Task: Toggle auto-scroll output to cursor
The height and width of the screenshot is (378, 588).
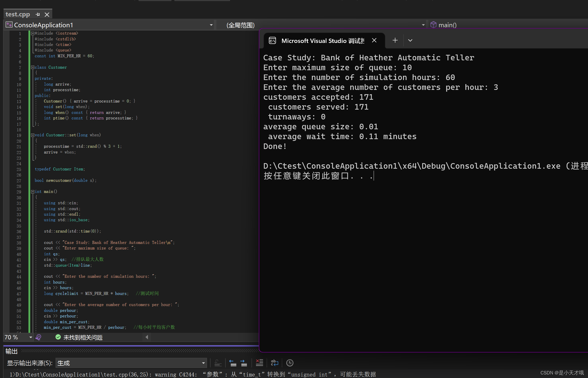Action: tap(218, 363)
